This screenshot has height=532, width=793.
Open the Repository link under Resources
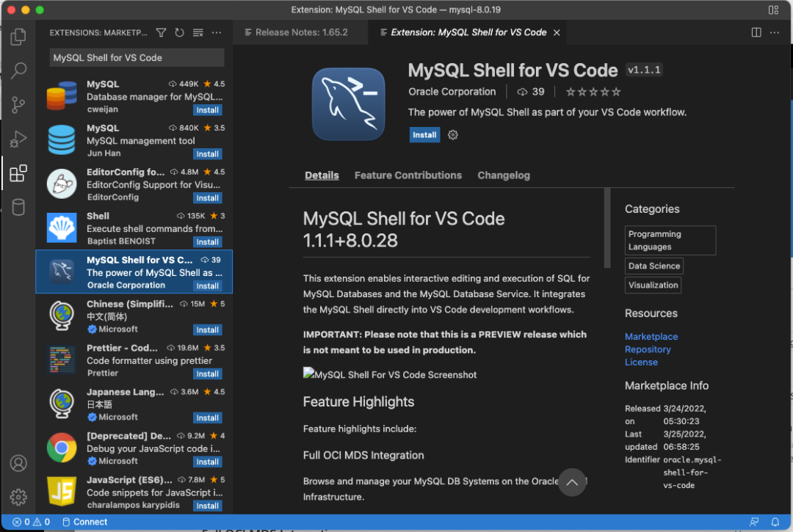click(648, 349)
